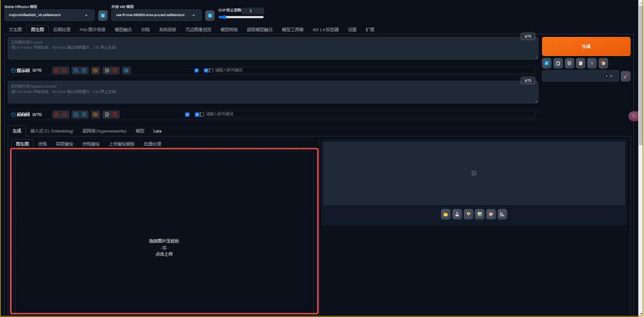Viewport: 644px width, 317px height.
Task: Click the blue globe icon in the 提示词 row
Action: (x=126, y=71)
